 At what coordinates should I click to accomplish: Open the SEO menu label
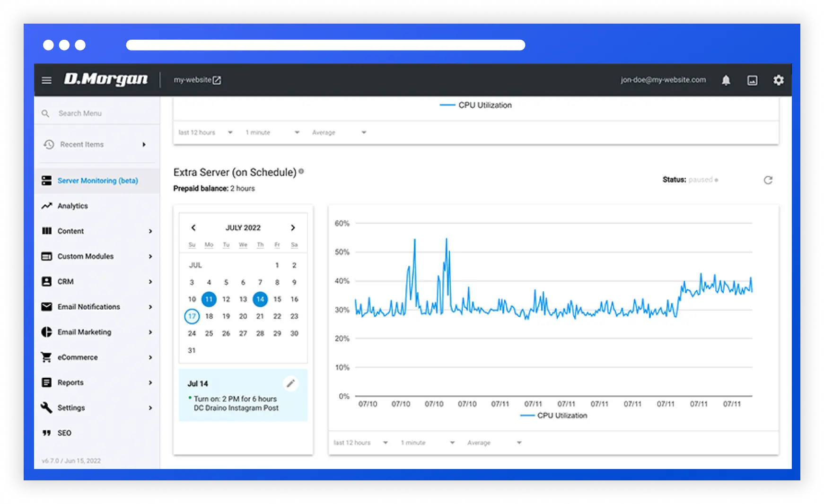coord(64,433)
